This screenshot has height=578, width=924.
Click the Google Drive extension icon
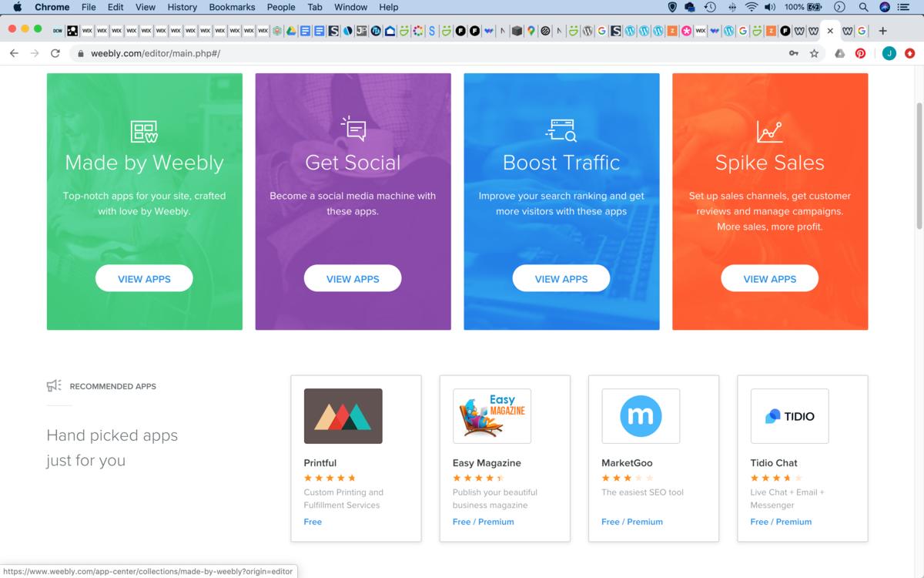tap(839, 53)
